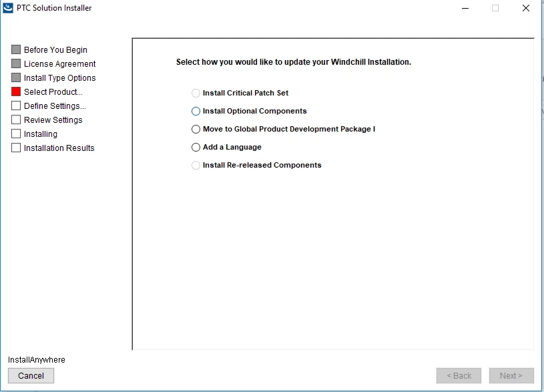Click 'Installation Results' step label
This screenshot has height=392, width=544.
(x=59, y=148)
